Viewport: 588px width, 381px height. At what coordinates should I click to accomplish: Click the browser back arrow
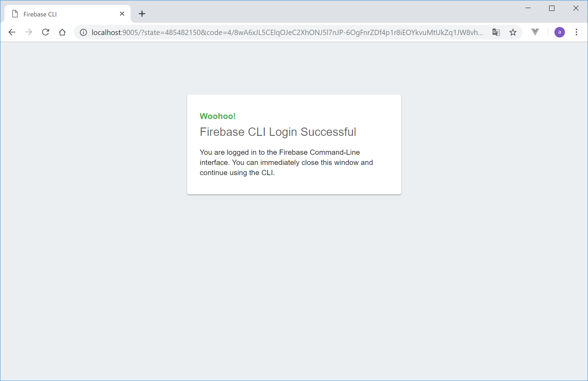[12, 32]
